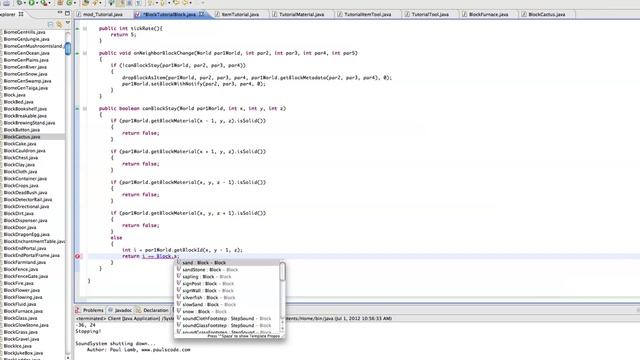Image resolution: width=640 pixels, height=360 pixels.
Task: Select 'sand : Block' autocomplete suggestion
Action: [x=227, y=263]
